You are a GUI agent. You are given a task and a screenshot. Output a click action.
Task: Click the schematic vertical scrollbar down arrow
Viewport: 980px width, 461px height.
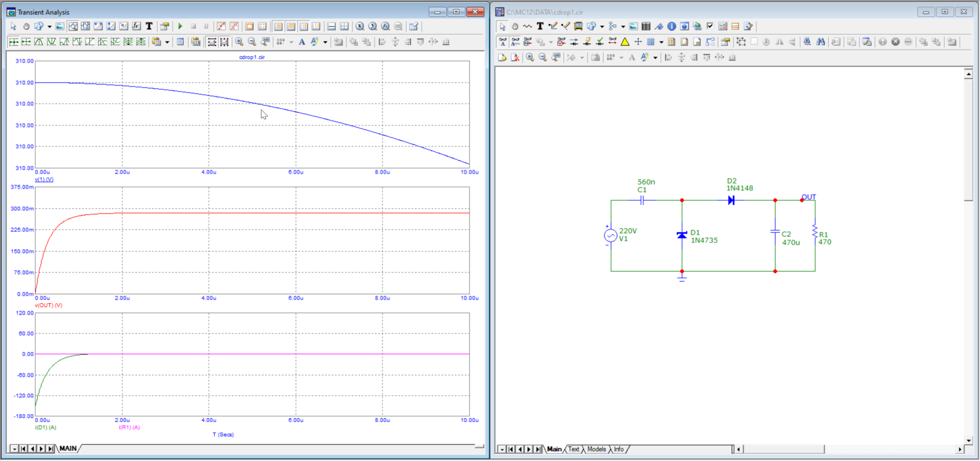(x=968, y=440)
